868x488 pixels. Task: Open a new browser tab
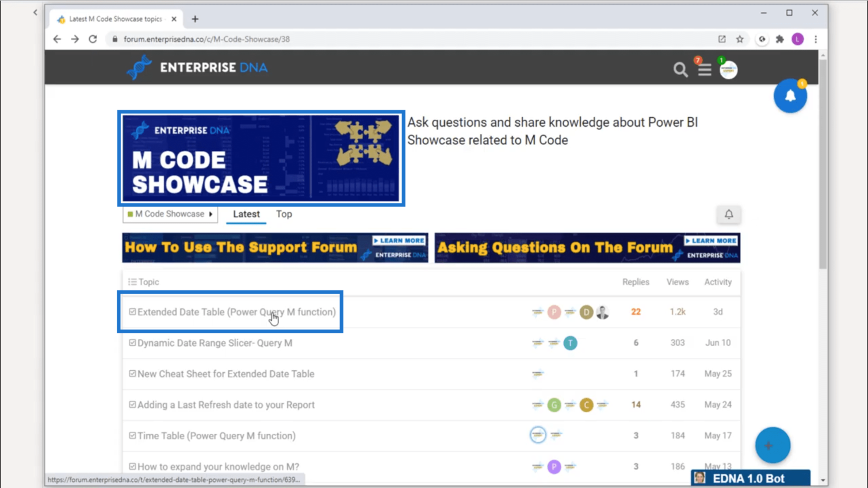195,19
